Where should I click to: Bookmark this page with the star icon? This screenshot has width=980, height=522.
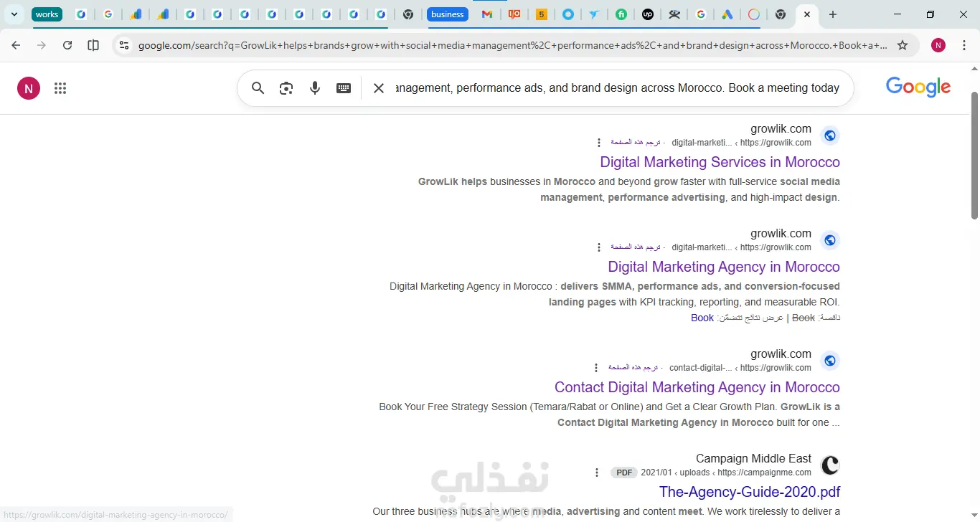point(903,45)
